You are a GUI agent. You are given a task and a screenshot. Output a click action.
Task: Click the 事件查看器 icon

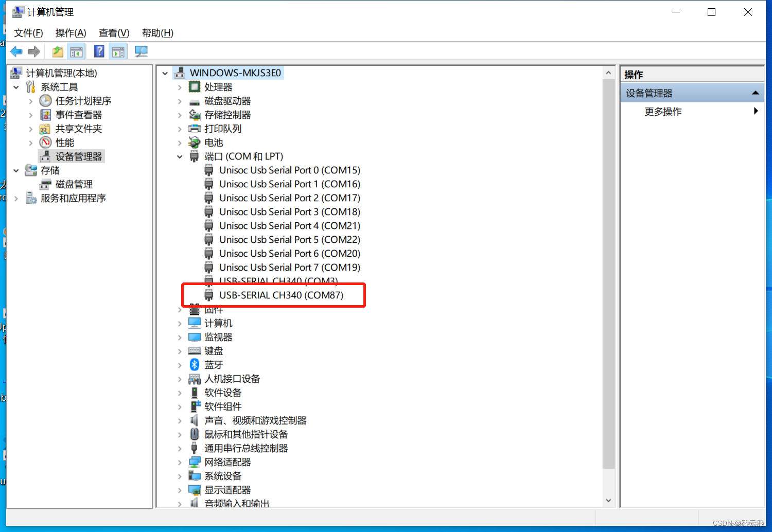pyautogui.click(x=46, y=115)
